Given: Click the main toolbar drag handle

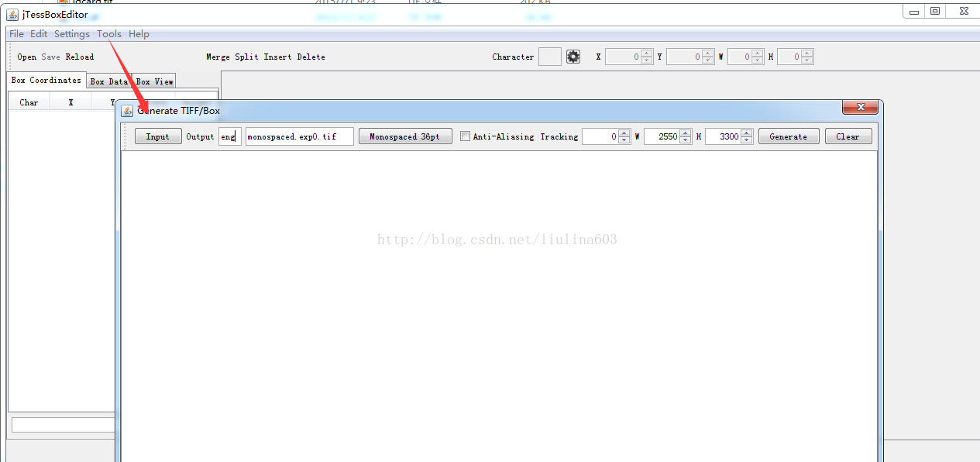Looking at the screenshot, I should [9, 57].
